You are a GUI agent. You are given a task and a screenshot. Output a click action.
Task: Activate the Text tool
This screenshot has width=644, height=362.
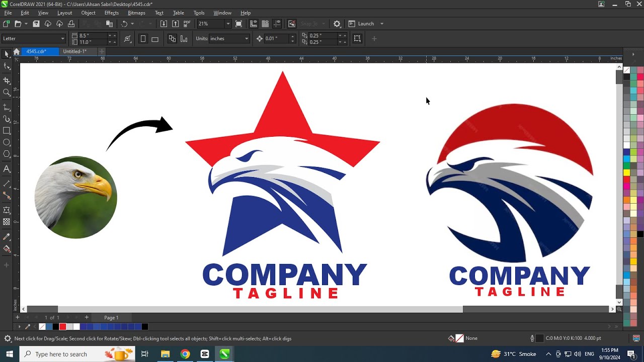(x=7, y=169)
